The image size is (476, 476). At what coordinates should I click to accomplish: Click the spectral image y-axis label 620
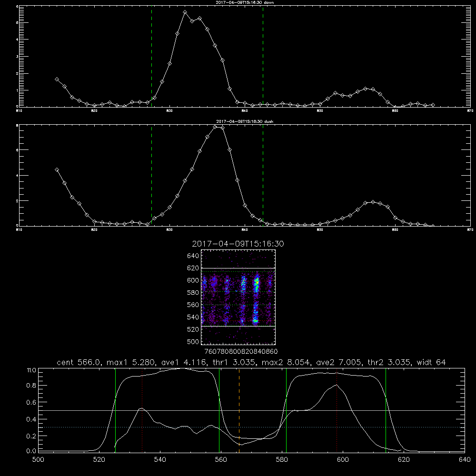(193, 268)
